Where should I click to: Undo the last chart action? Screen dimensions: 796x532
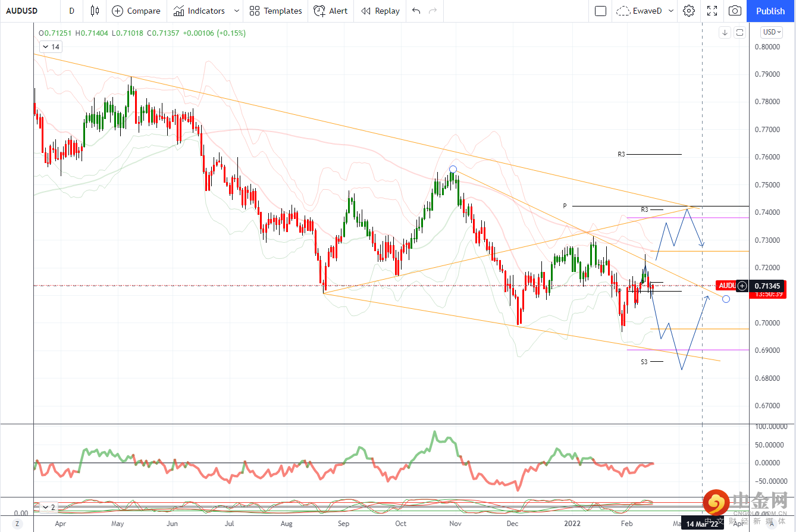pos(416,11)
